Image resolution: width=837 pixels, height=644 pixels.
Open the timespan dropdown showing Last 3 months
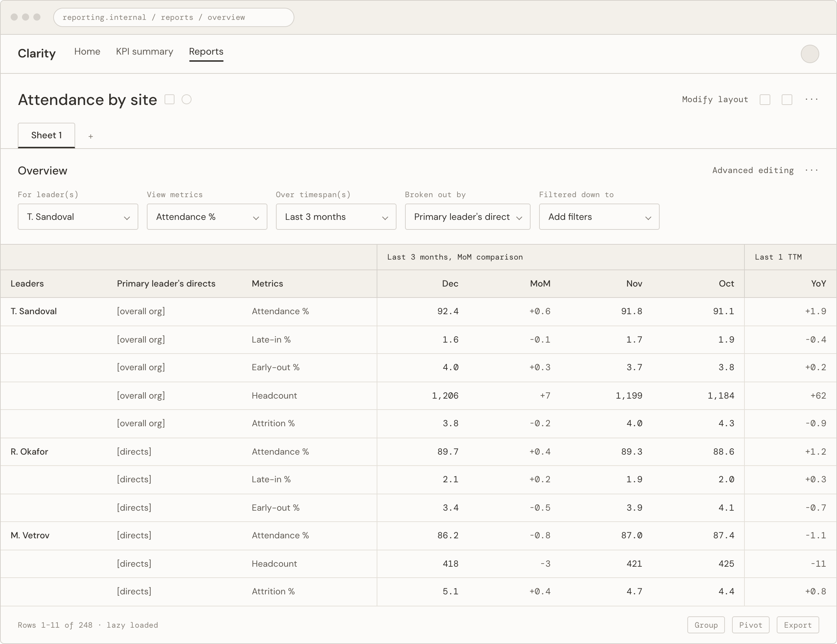point(336,217)
